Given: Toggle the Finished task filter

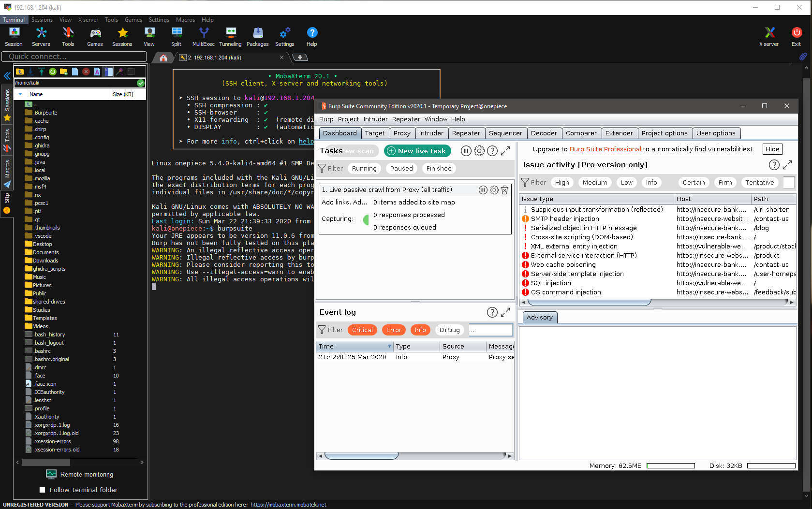Looking at the screenshot, I should 439,168.
